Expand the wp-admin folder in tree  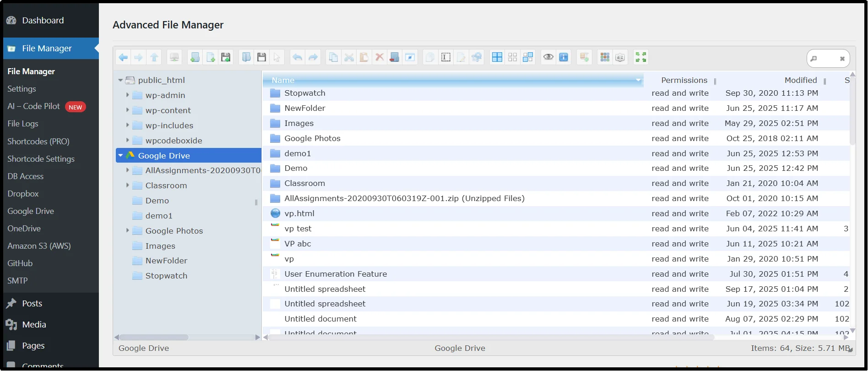128,95
